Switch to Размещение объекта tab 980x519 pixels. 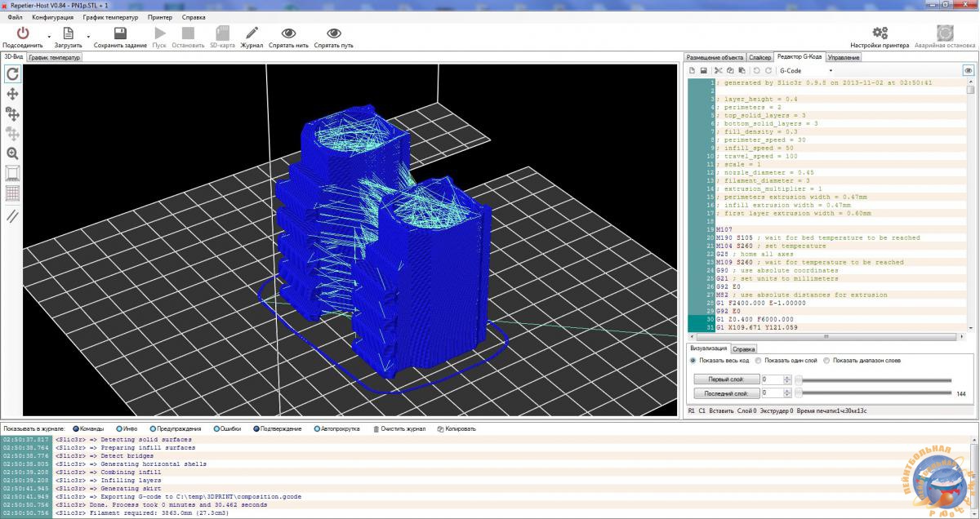715,58
